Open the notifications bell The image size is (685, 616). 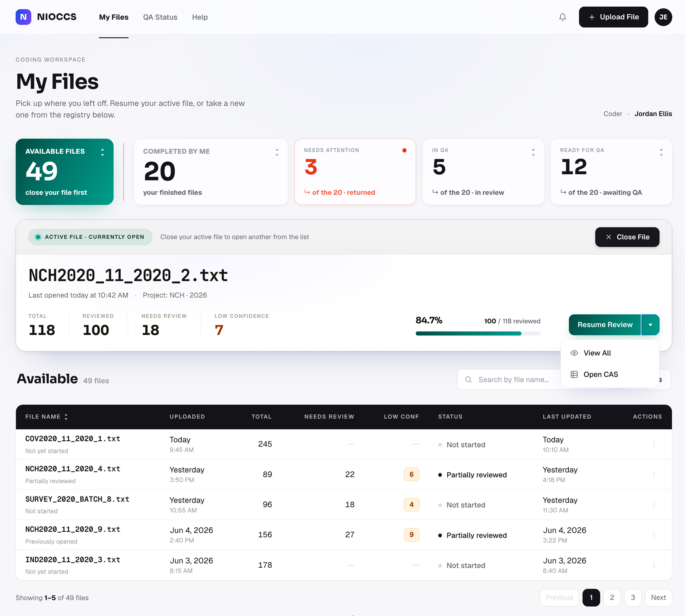pyautogui.click(x=563, y=17)
